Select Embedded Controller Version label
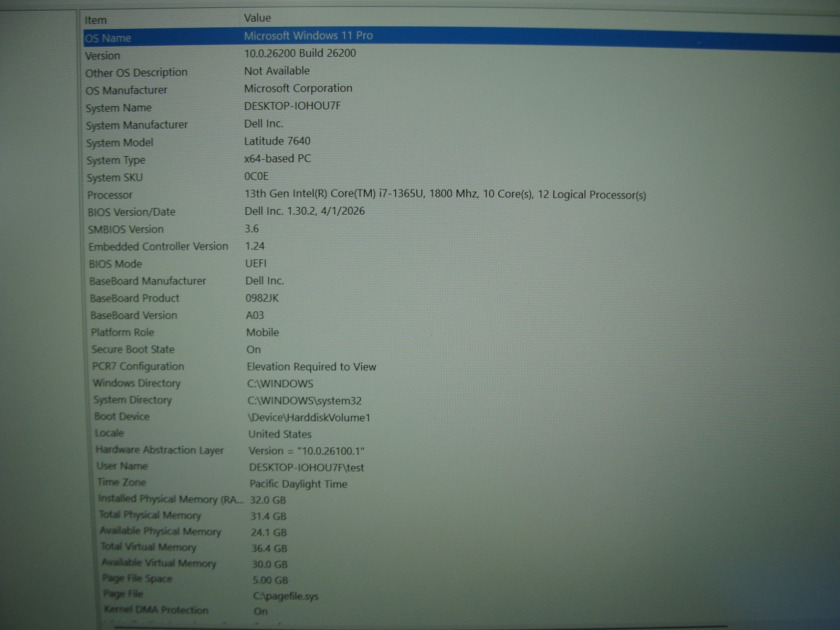 coord(158,246)
